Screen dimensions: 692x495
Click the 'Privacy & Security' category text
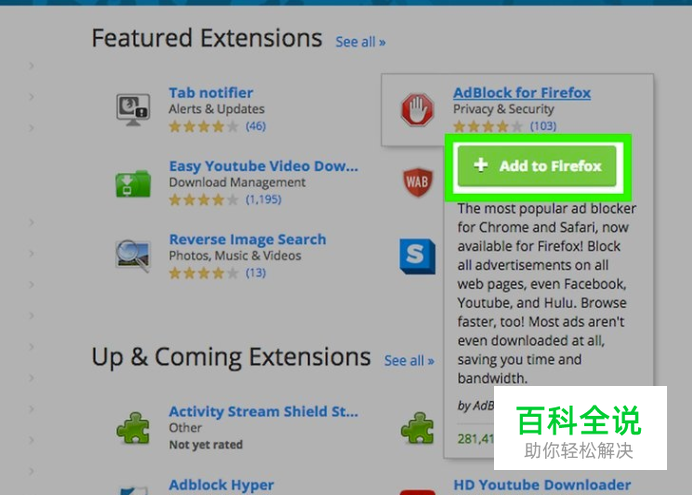(x=504, y=109)
